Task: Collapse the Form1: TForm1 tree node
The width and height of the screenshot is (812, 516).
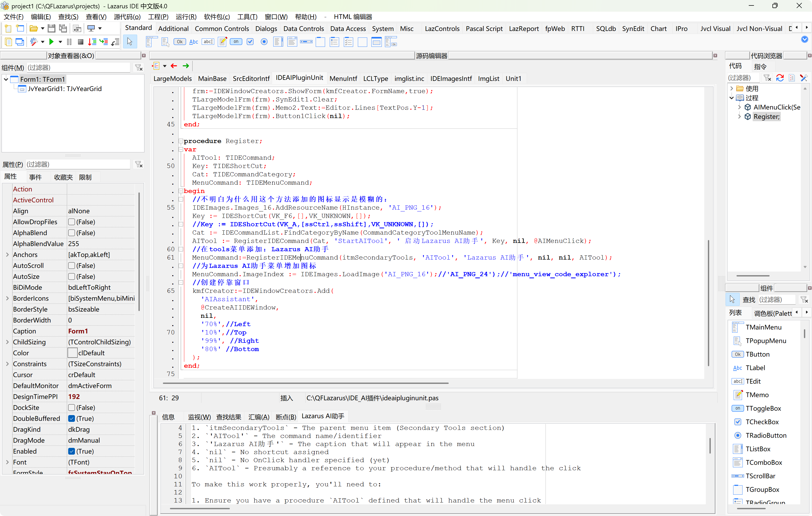Action: (x=6, y=79)
